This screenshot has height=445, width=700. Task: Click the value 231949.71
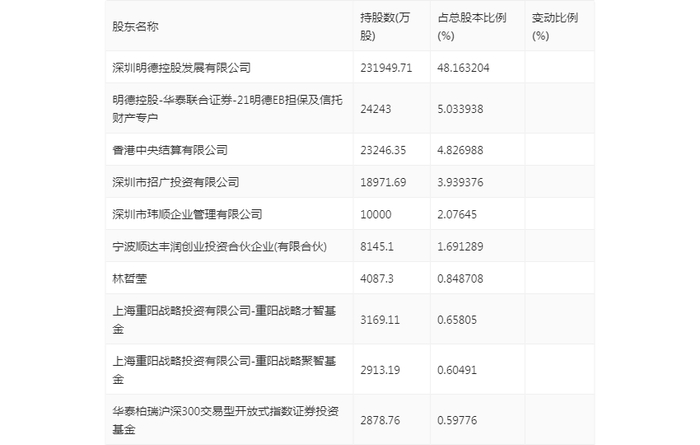pyautogui.click(x=386, y=68)
